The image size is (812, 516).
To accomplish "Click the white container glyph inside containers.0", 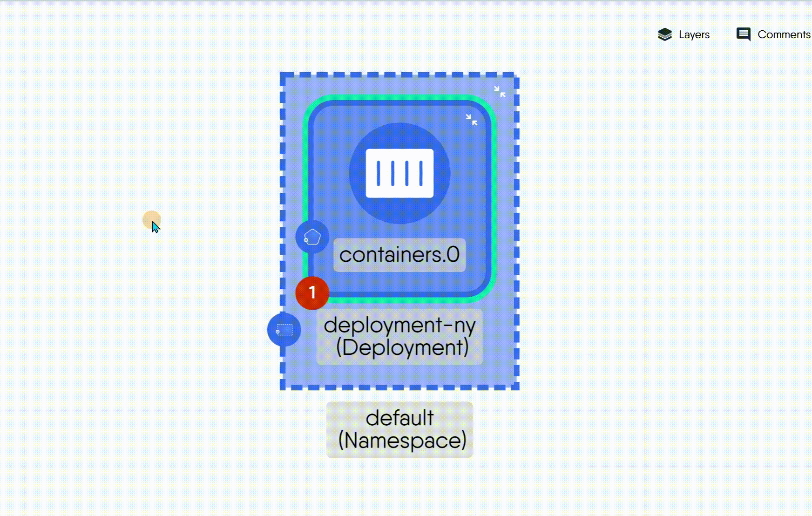I will [x=399, y=173].
